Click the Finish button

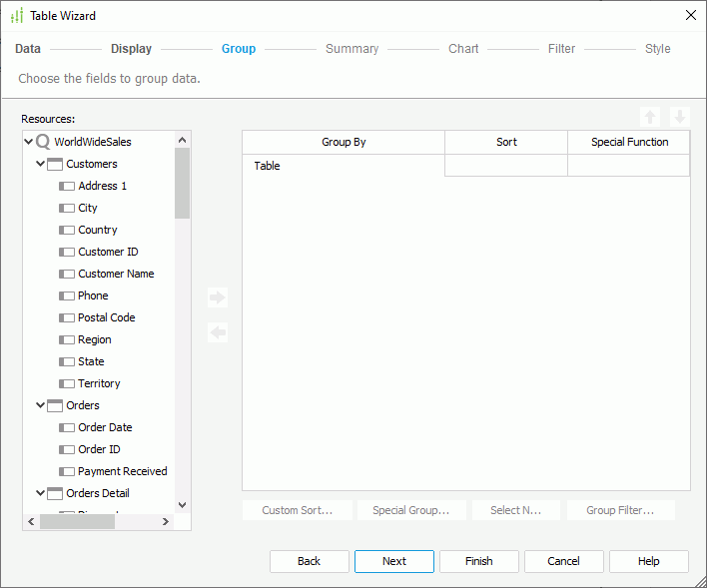click(x=478, y=561)
